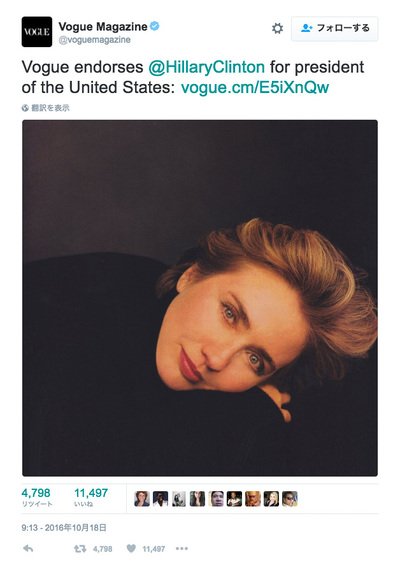Click the verified badge beside Vogue Magazine
The height and width of the screenshot is (574, 400).
[155, 26]
